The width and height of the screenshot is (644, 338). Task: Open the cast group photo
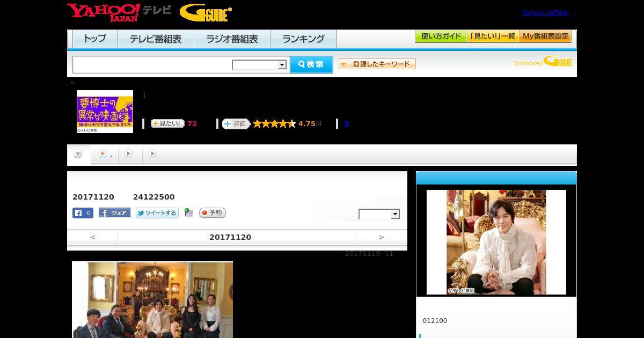point(152,300)
